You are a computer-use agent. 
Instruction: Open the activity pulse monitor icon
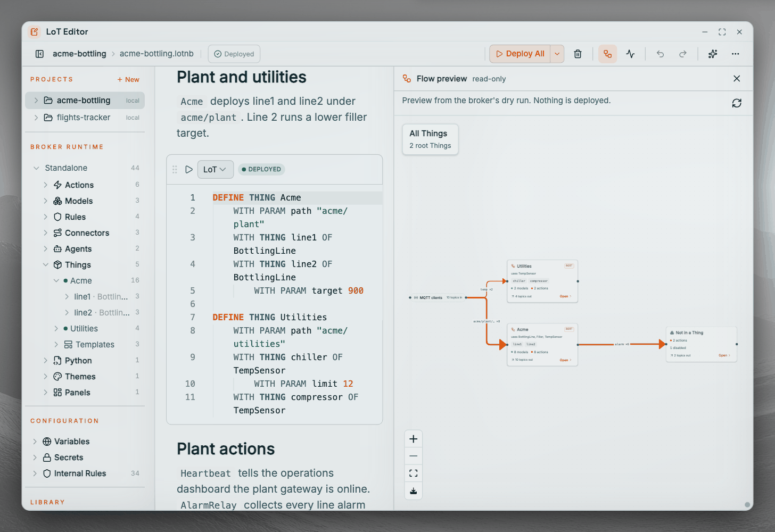[x=630, y=54]
